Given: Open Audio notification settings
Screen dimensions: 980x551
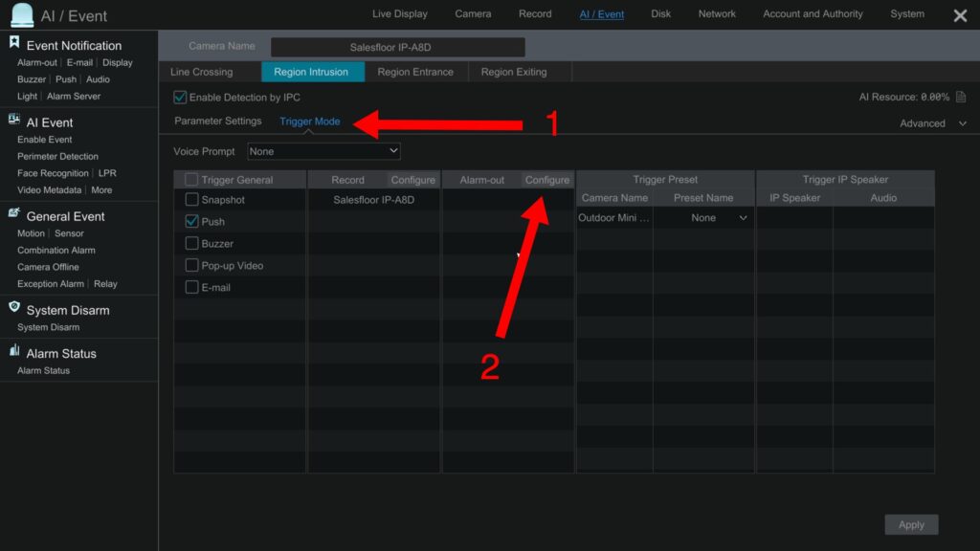Looking at the screenshot, I should 99,79.
